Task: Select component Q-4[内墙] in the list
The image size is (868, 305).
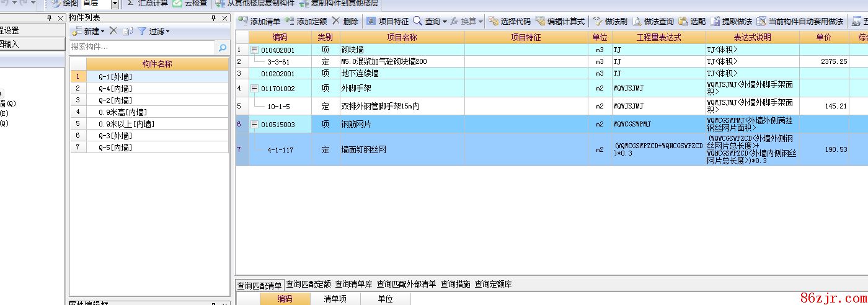Action: pos(115,89)
